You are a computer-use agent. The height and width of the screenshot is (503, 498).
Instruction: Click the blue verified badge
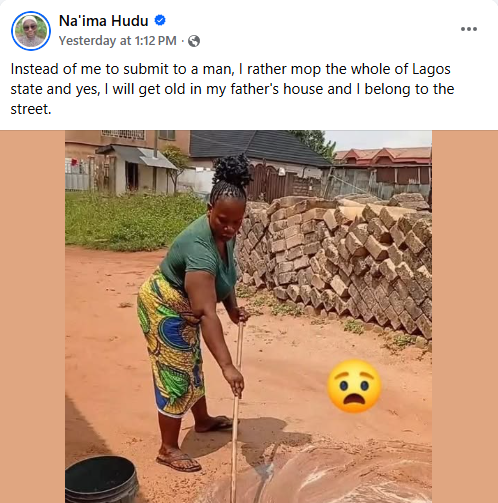click(160, 20)
